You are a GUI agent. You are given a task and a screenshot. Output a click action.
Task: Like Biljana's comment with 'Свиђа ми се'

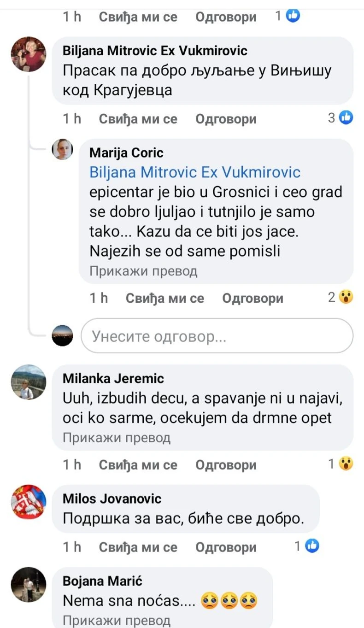point(138,119)
